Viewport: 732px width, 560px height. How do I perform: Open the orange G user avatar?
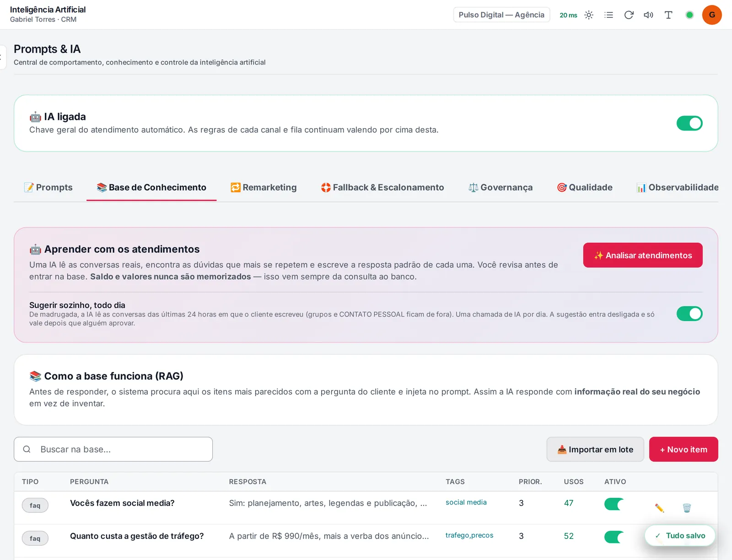coord(712,15)
